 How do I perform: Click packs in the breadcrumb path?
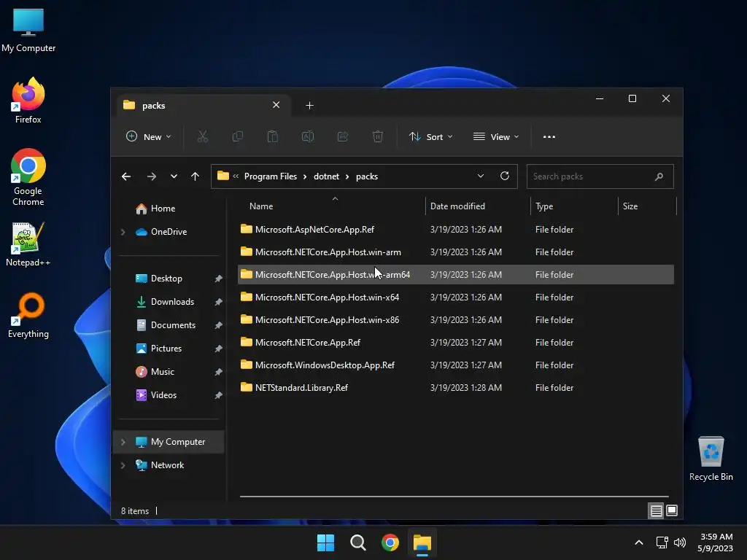tap(367, 176)
